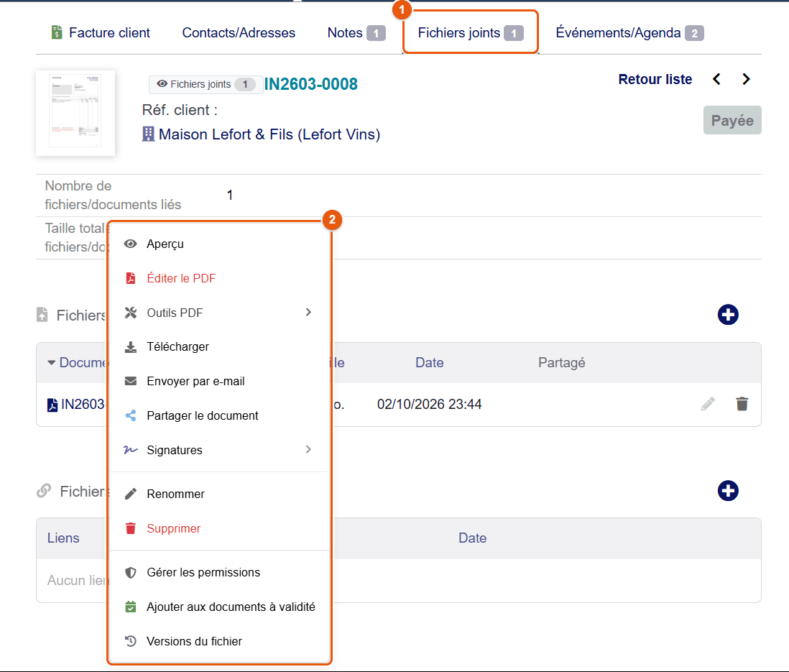Click the building icon beside Maison Lefort

pyautogui.click(x=148, y=134)
